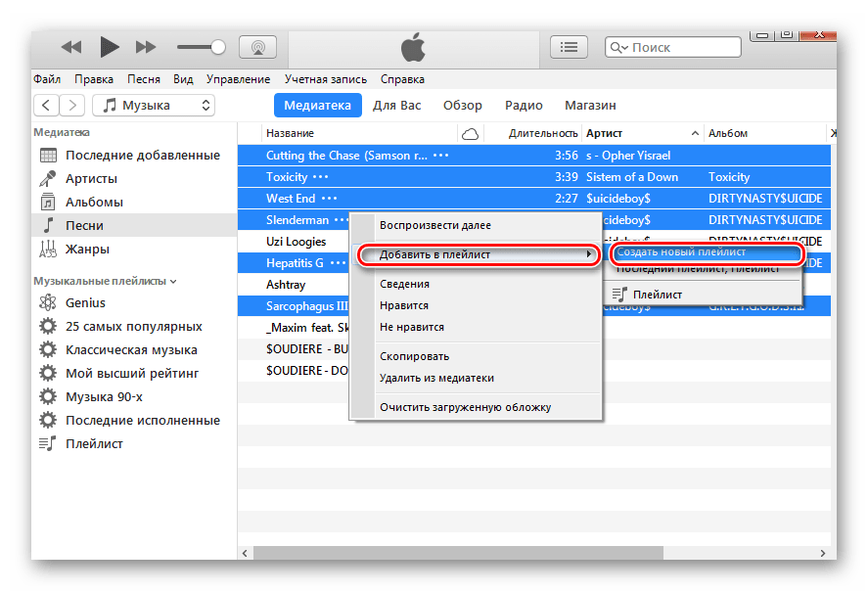868x592 pixels.
Task: Switch to the Радио tab
Action: pyautogui.click(x=524, y=106)
